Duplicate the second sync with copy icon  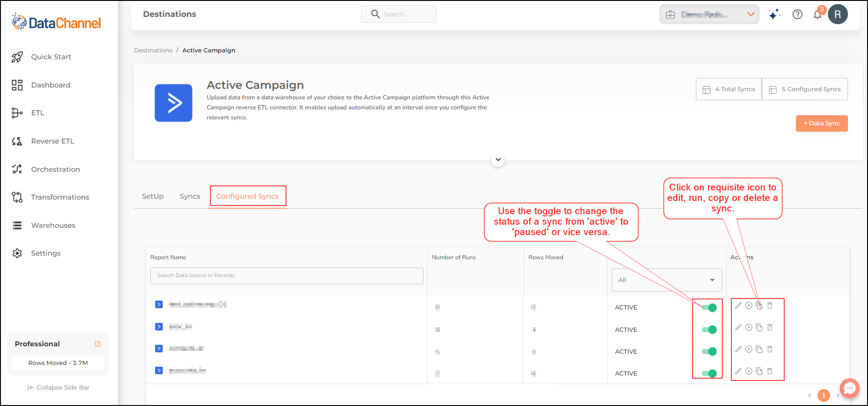coord(759,328)
